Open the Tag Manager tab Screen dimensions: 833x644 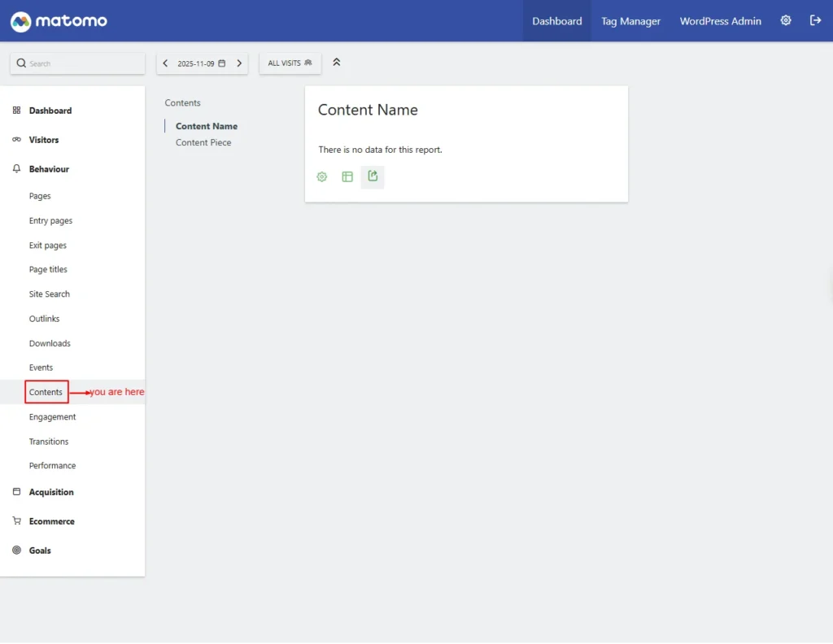[630, 21]
